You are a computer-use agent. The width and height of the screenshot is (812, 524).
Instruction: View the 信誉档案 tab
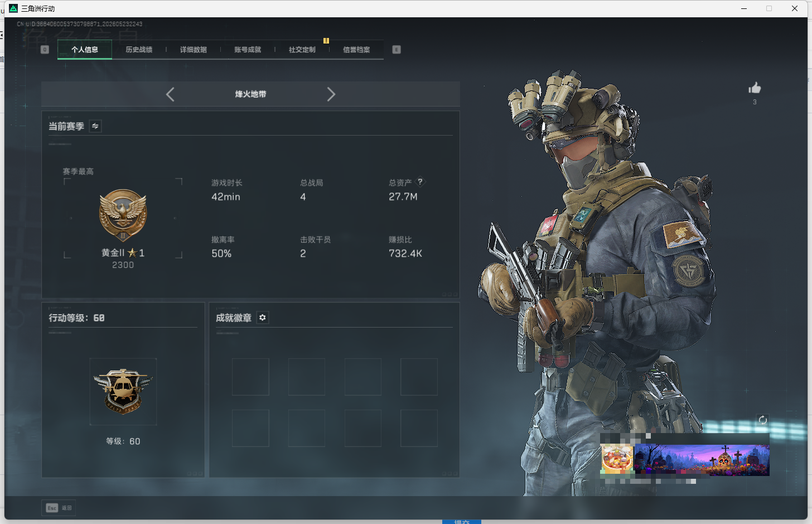click(356, 50)
